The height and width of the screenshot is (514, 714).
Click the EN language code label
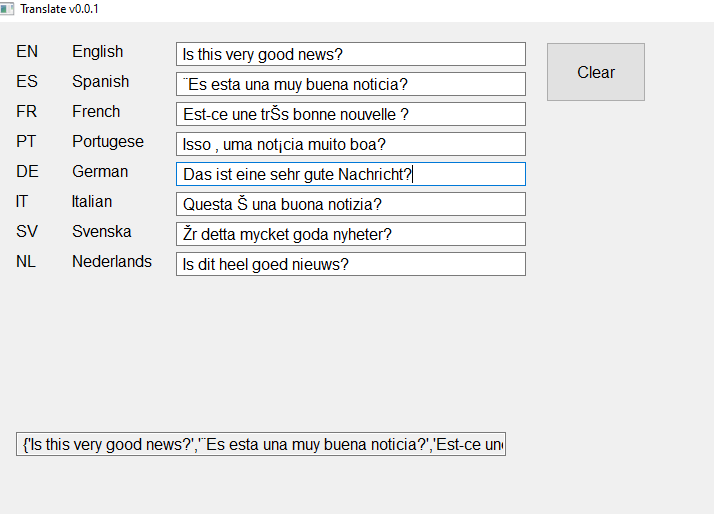point(27,52)
